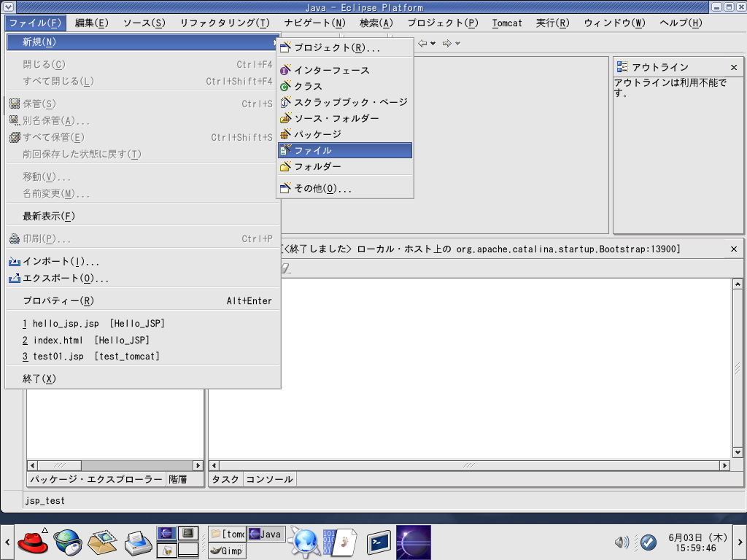Click the forward navigation arrow in toolbar
Screen dimensions: 747x560
(x=447, y=43)
